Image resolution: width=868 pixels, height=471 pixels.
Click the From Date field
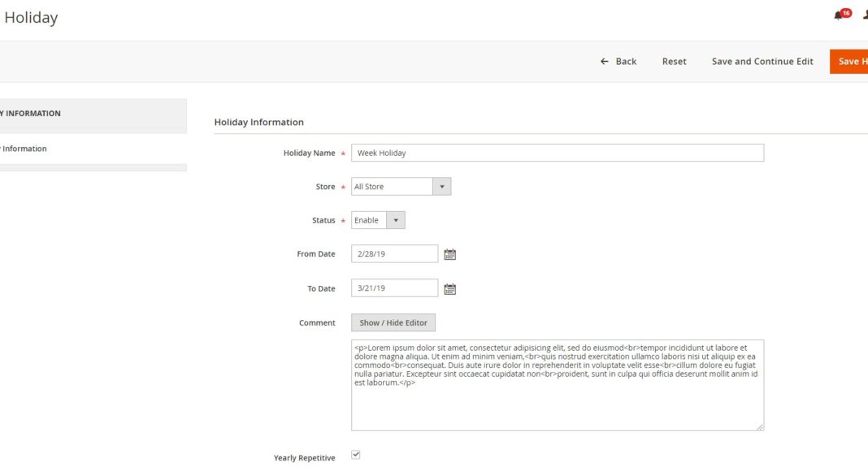click(x=395, y=253)
